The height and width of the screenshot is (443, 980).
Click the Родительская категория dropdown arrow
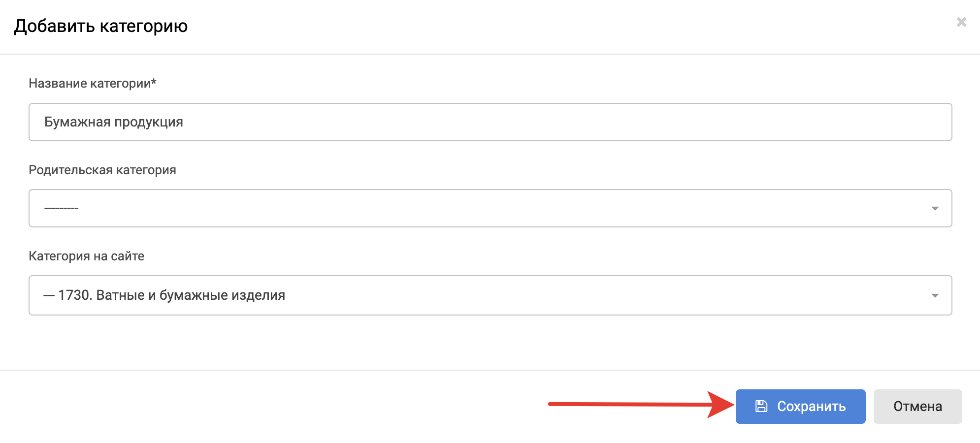click(x=935, y=209)
